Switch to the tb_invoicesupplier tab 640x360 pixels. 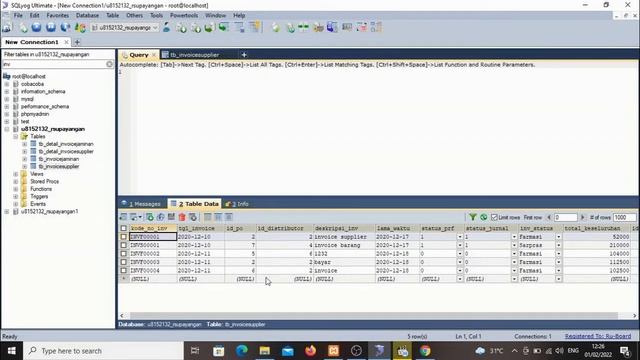[194, 55]
